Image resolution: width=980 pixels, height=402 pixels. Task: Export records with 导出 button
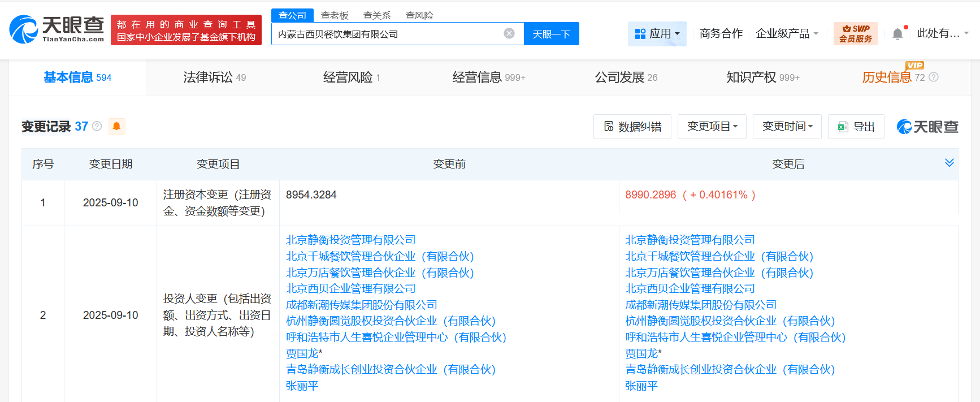click(x=856, y=127)
